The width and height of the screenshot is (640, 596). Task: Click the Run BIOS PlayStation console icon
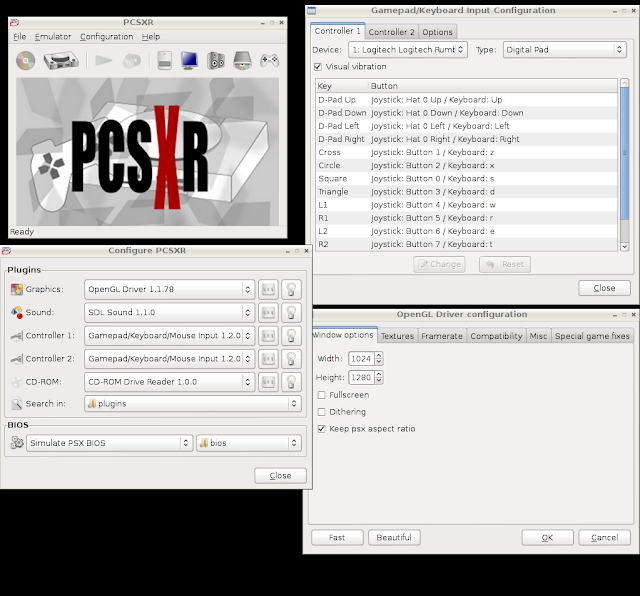(x=61, y=61)
